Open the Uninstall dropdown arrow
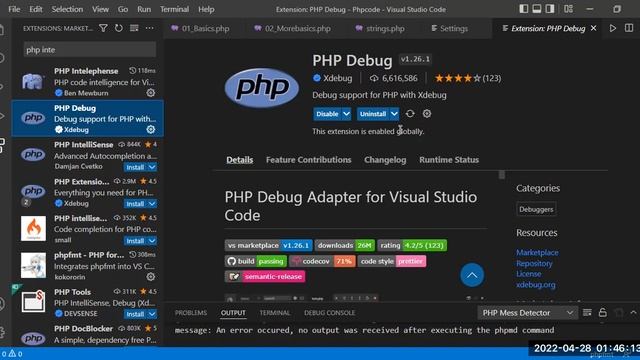This screenshot has width=640, height=360. [x=394, y=114]
